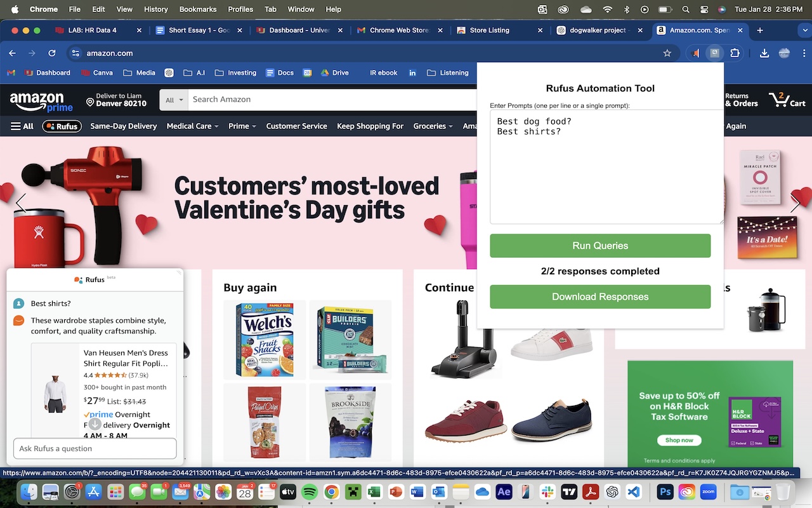This screenshot has height=508, width=812.
Task: Show the next banner slide
Action: click(x=795, y=203)
